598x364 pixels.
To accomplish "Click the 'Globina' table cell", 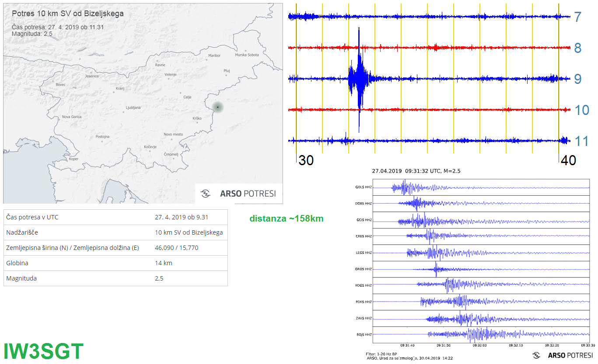I will coord(17,263).
